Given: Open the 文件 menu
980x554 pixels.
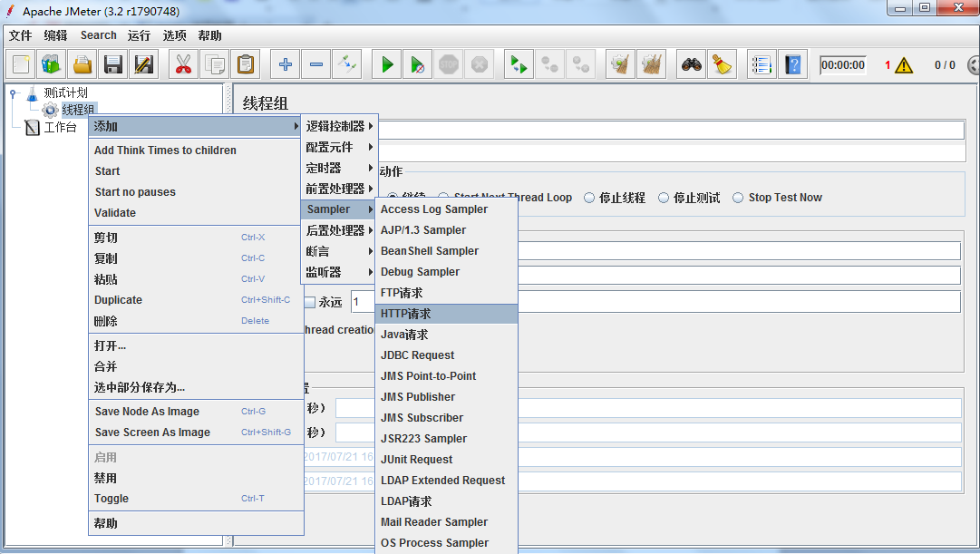Looking at the screenshot, I should pos(20,35).
